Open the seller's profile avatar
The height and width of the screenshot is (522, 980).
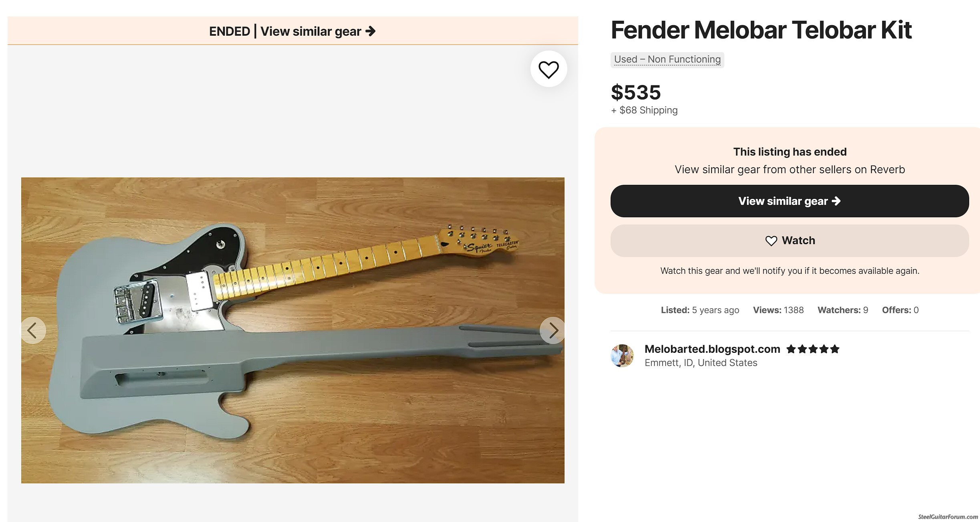tap(622, 356)
